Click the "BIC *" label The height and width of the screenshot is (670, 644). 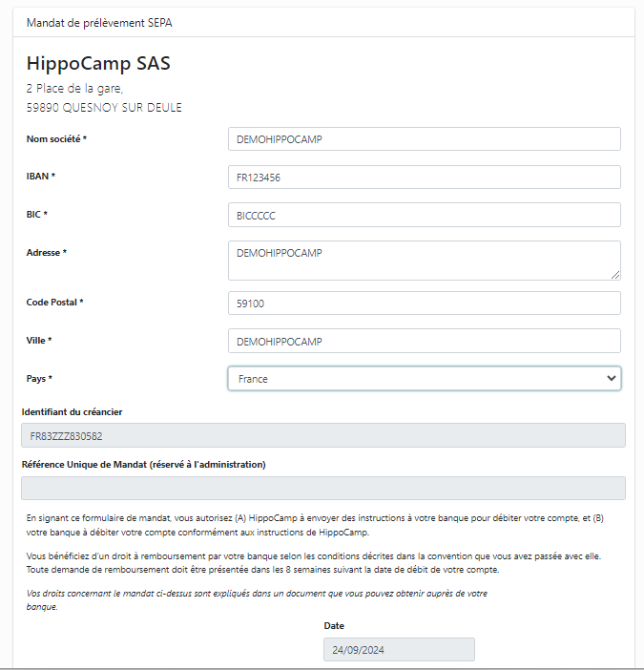pyautogui.click(x=37, y=215)
